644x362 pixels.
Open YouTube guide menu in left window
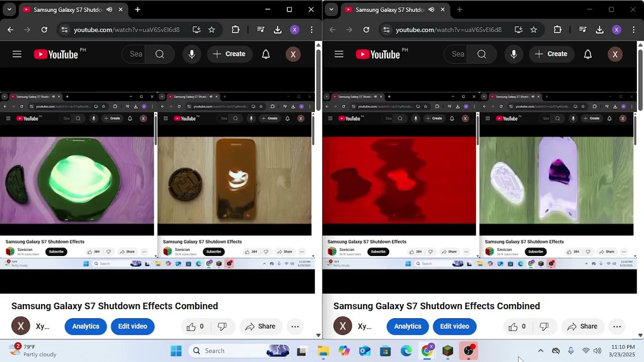click(17, 54)
